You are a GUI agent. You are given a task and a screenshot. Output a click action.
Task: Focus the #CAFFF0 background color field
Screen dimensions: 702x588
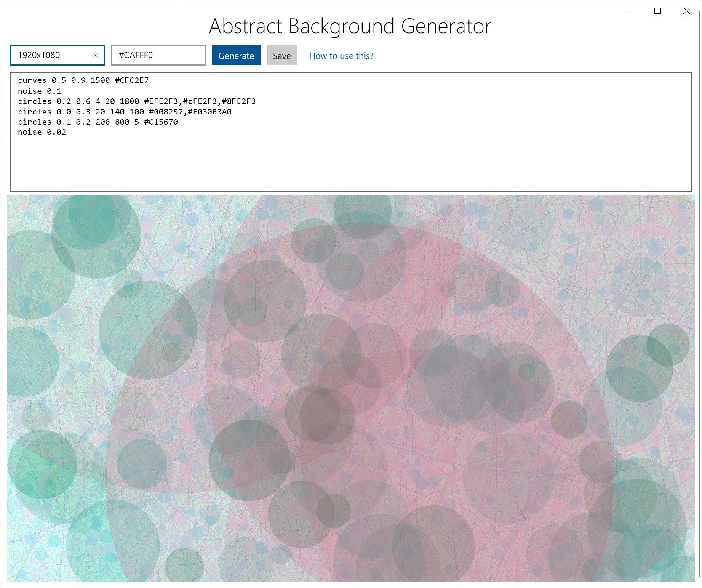click(x=158, y=55)
